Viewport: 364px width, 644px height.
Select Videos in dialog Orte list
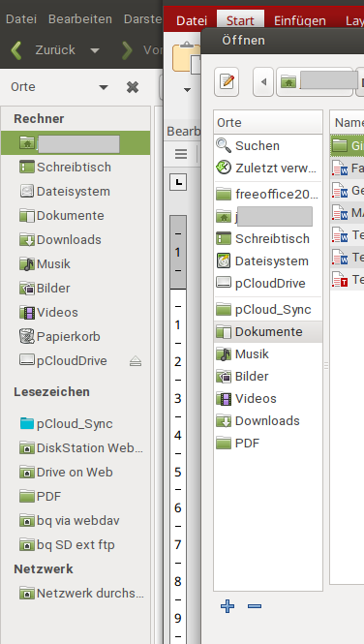tap(268, 398)
